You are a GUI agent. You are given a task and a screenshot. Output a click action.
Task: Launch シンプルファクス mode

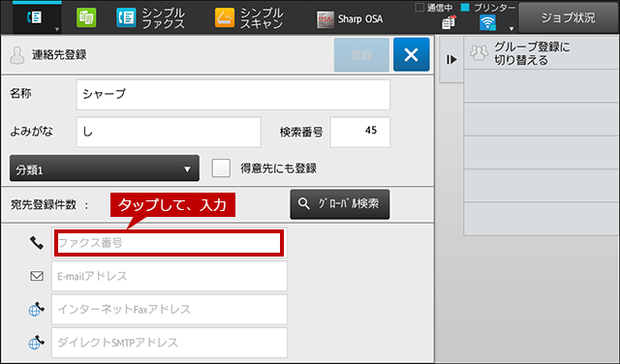pyautogui.click(x=151, y=18)
